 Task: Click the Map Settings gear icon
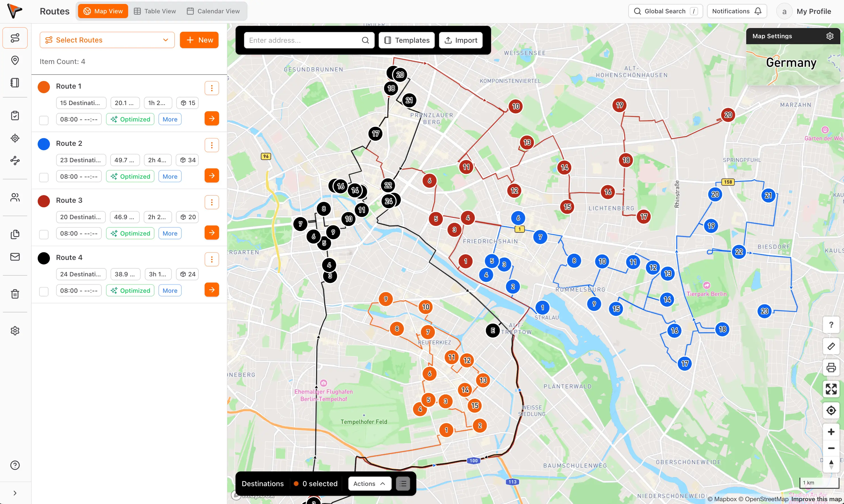(x=830, y=36)
